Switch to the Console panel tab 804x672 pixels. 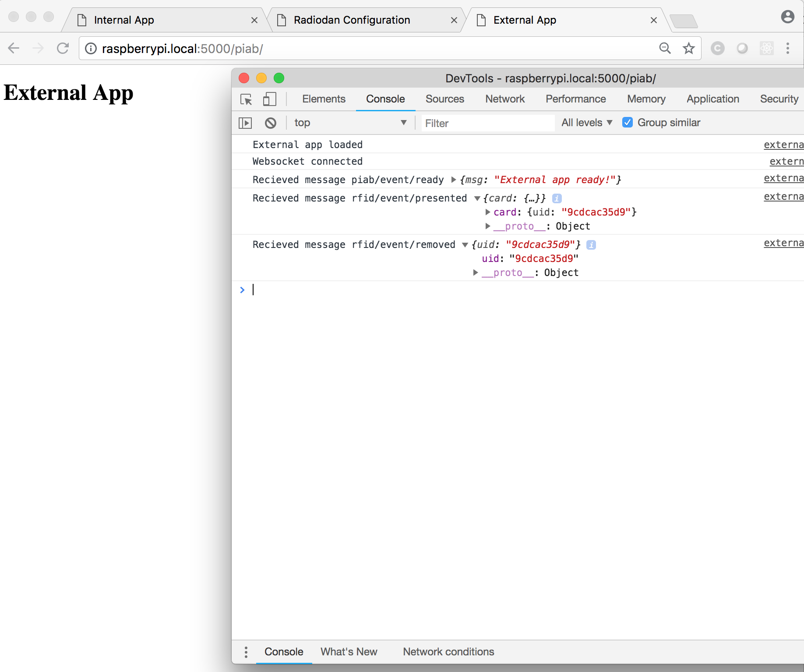[385, 99]
